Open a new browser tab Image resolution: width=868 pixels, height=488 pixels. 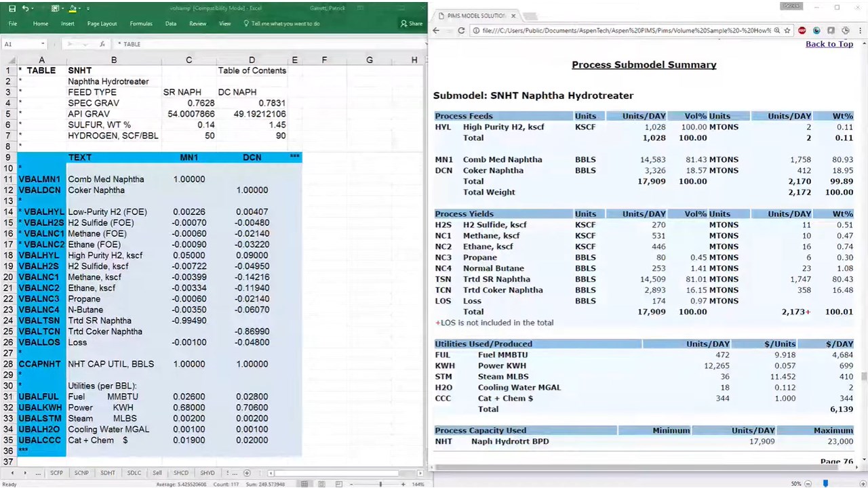tap(530, 16)
